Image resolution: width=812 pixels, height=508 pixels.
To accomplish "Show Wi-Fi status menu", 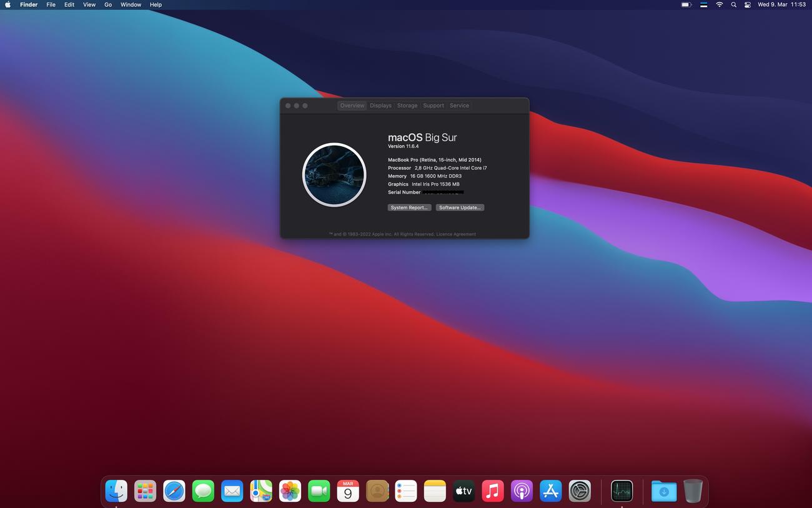I will coord(719,4).
